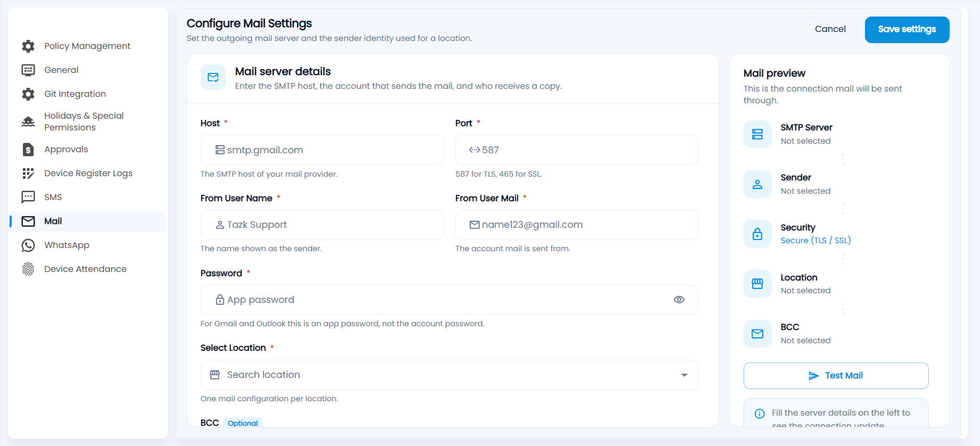980x446 pixels.
Task: Click the Security lock icon in preview
Action: click(757, 234)
